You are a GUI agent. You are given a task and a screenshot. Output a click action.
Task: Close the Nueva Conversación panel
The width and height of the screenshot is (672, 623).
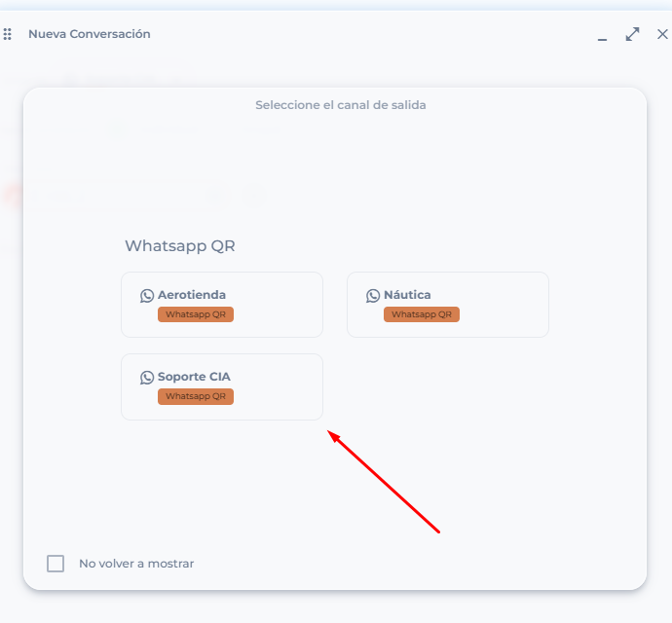pos(662,34)
